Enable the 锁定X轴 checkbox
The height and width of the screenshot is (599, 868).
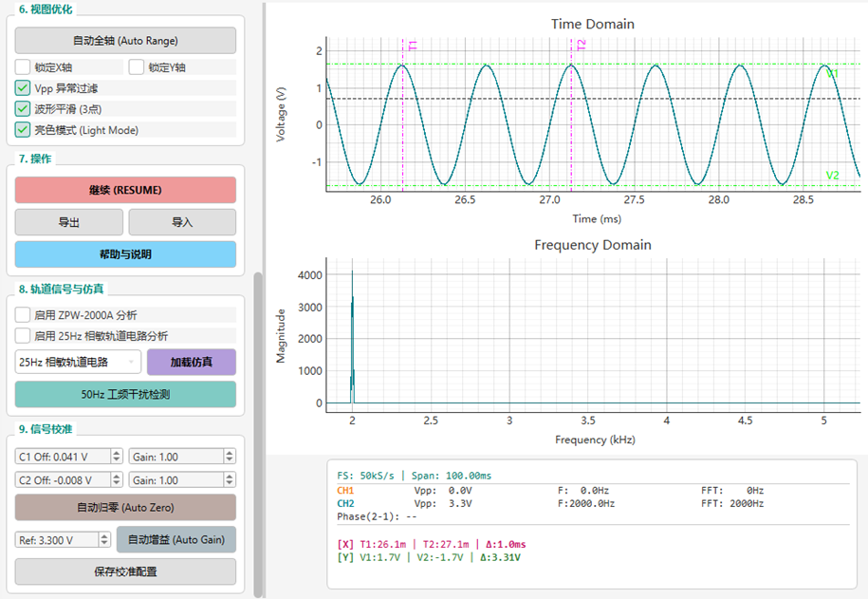(x=23, y=67)
